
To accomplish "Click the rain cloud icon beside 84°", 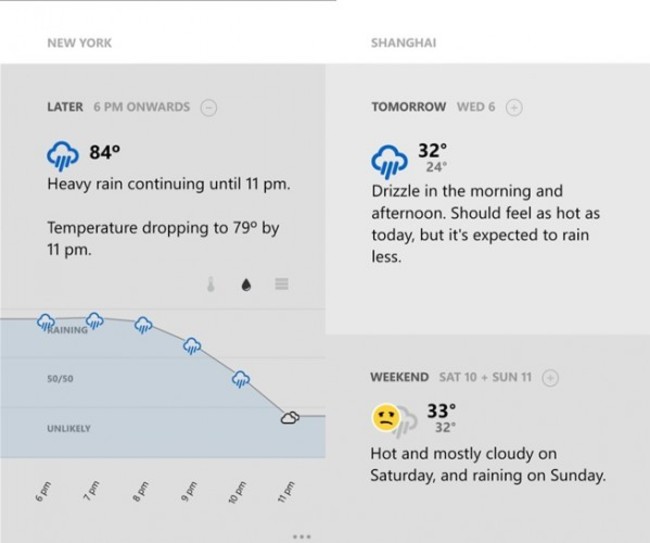I will click(x=63, y=156).
